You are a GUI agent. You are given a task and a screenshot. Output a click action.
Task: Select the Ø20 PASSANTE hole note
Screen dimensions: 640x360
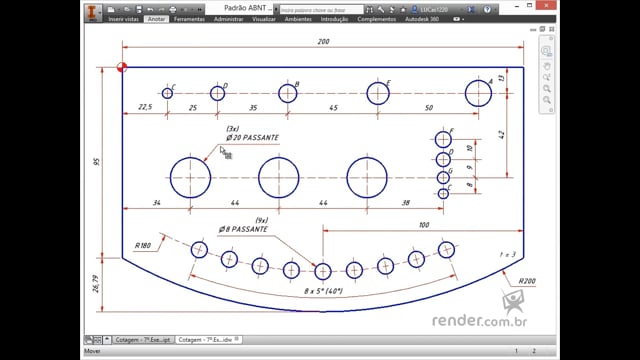pos(252,138)
